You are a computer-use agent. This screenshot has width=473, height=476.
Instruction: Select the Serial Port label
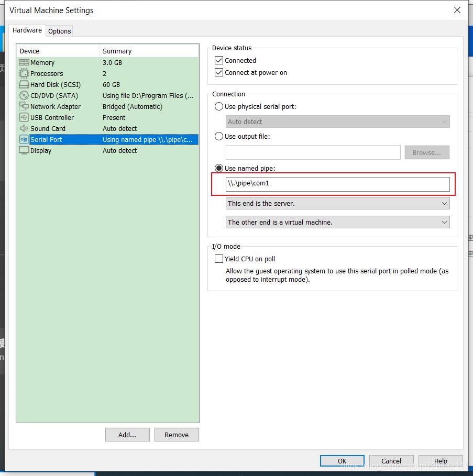click(x=46, y=139)
